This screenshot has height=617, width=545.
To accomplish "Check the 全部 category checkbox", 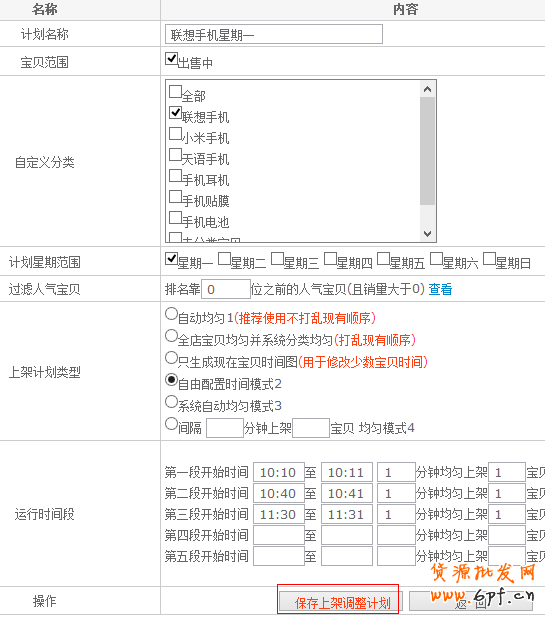I will (x=175, y=92).
